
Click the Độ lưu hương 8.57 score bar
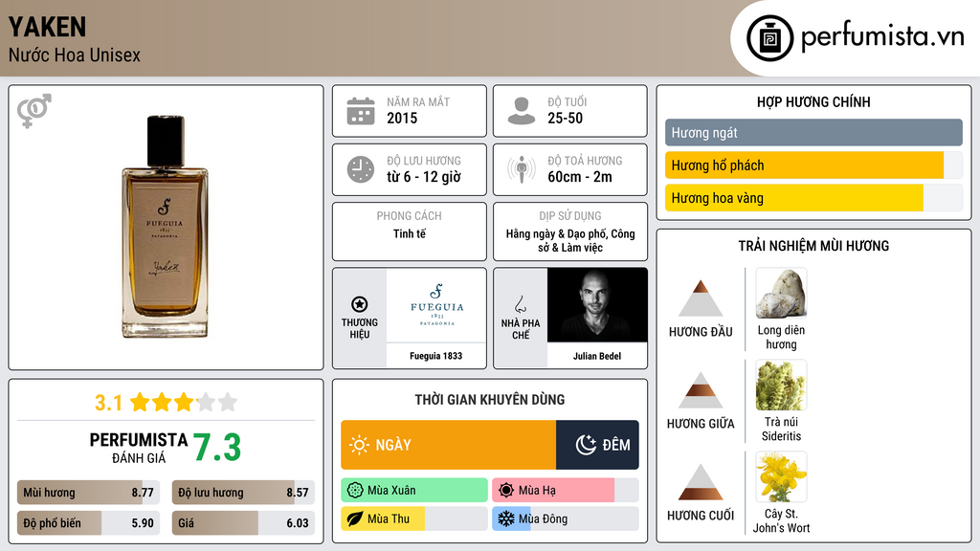pyautogui.click(x=243, y=493)
